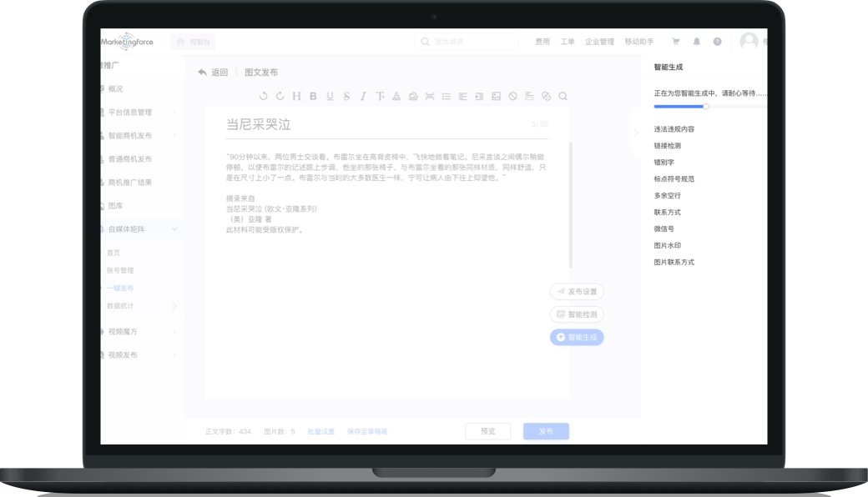
Task: Click the 保存至草稿箱 link
Action: pyautogui.click(x=367, y=431)
